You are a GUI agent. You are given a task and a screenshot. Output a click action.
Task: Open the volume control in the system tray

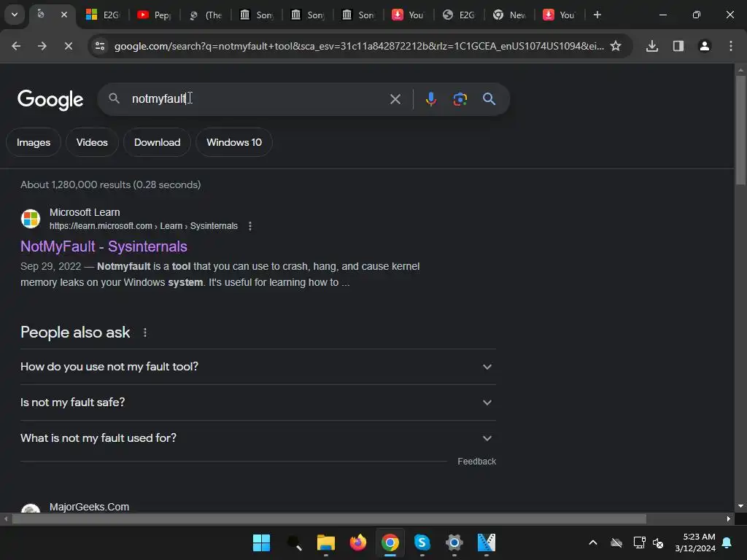[x=658, y=542]
